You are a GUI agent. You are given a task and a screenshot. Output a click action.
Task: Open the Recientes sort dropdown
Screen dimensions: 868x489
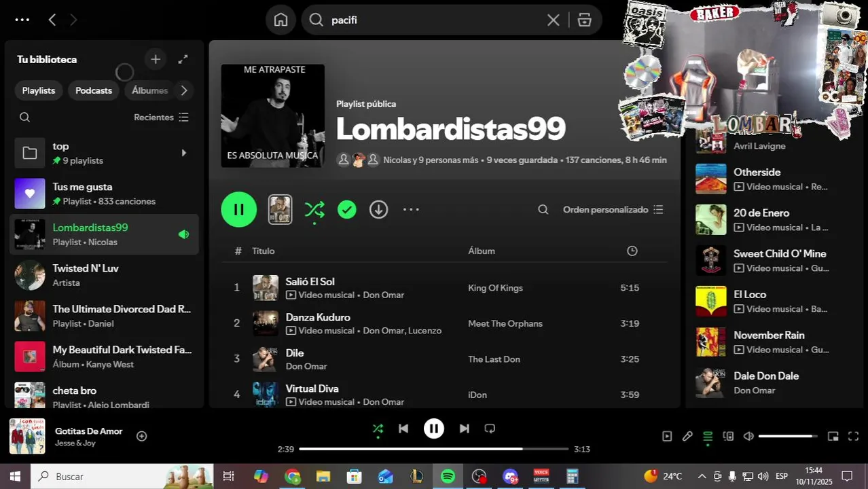click(162, 117)
